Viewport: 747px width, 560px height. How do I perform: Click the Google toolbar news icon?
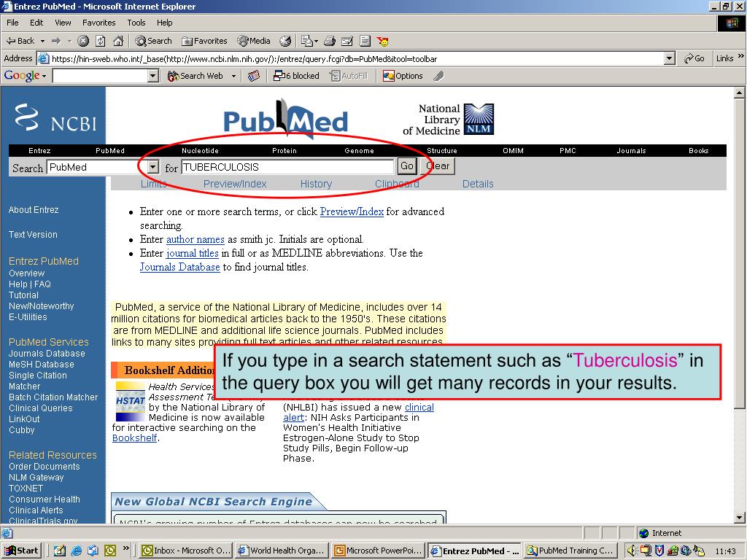coord(254,76)
